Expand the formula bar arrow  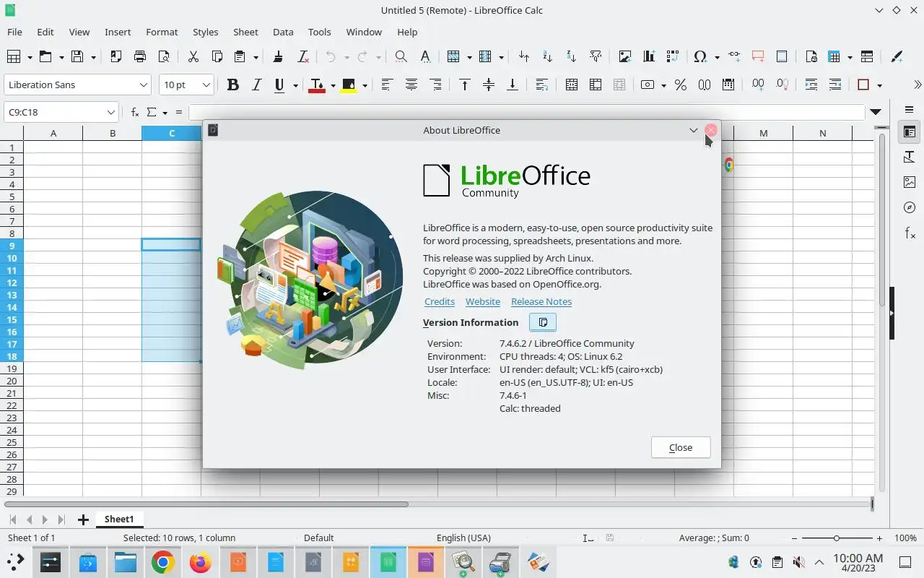point(876,112)
